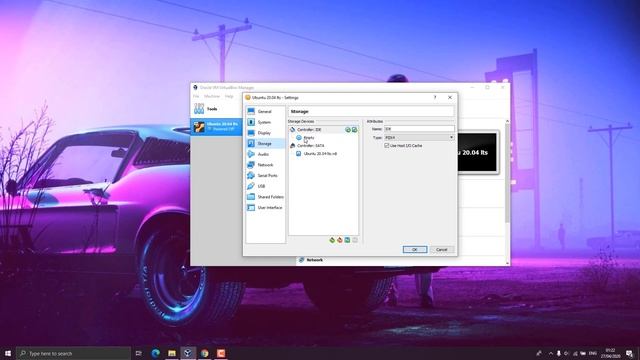Show hidden system tray icons
Image resolution: width=640 pixels, height=360 pixels.
coord(551,353)
